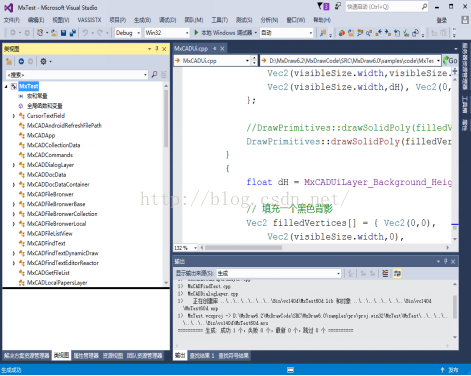Click the Class View settings gear icon
471x376 pixels.
pos(43,61)
